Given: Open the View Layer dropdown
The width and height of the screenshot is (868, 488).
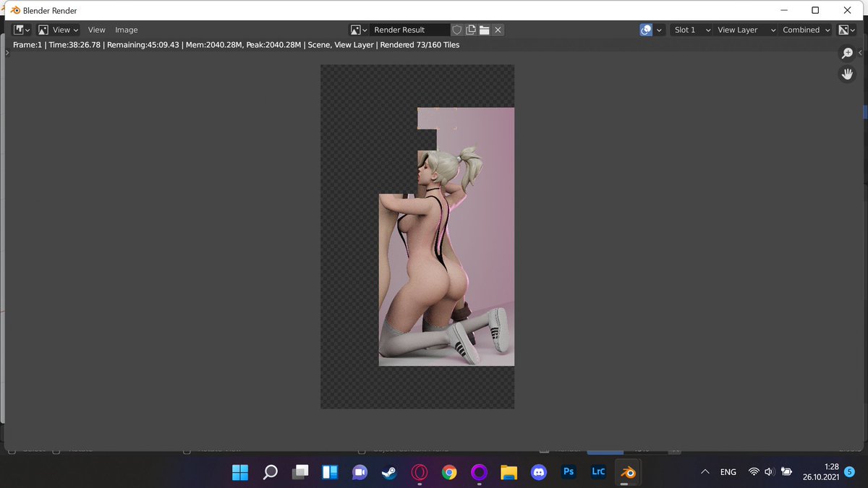Looking at the screenshot, I should tap(746, 30).
